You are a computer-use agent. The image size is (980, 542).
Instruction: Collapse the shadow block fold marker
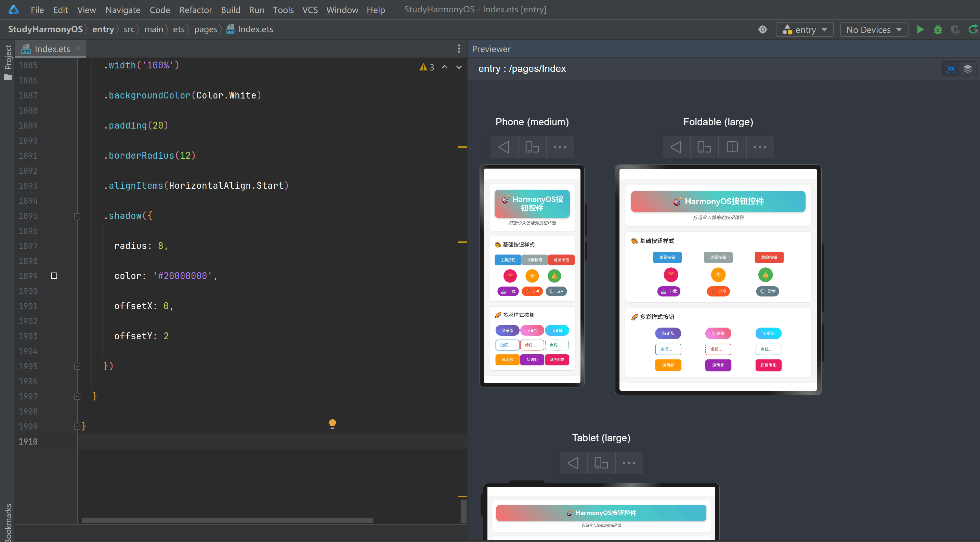click(x=77, y=216)
